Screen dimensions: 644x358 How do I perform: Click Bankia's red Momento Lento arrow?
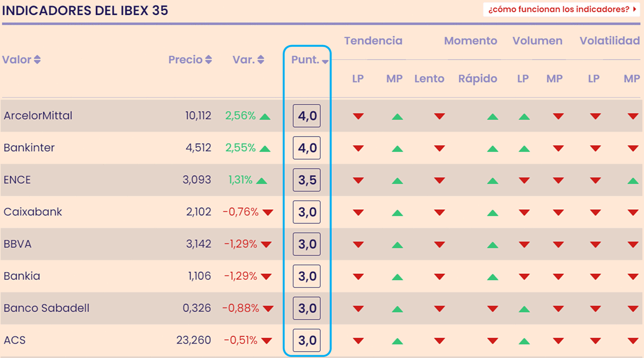[x=440, y=277]
